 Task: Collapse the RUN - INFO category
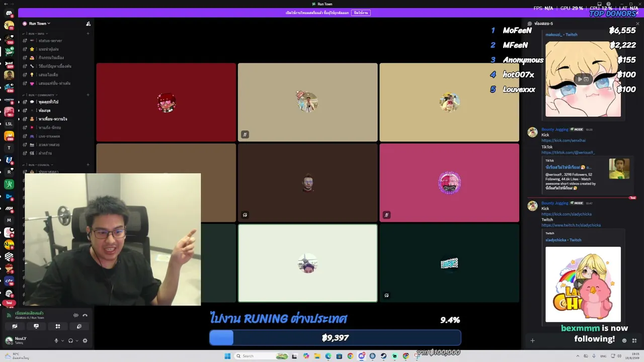pos(36,34)
